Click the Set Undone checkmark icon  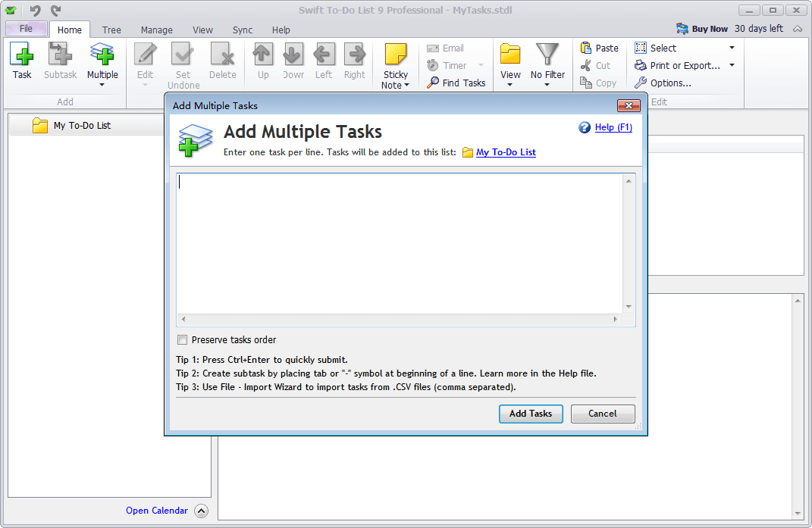coord(183,54)
